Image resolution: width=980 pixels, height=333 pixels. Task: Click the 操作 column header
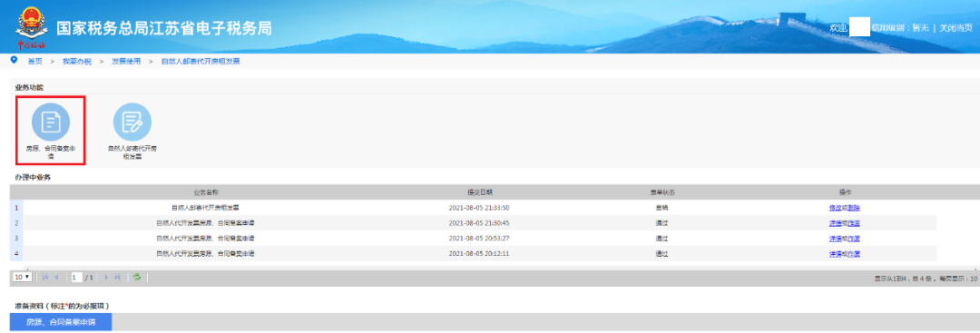point(845,191)
